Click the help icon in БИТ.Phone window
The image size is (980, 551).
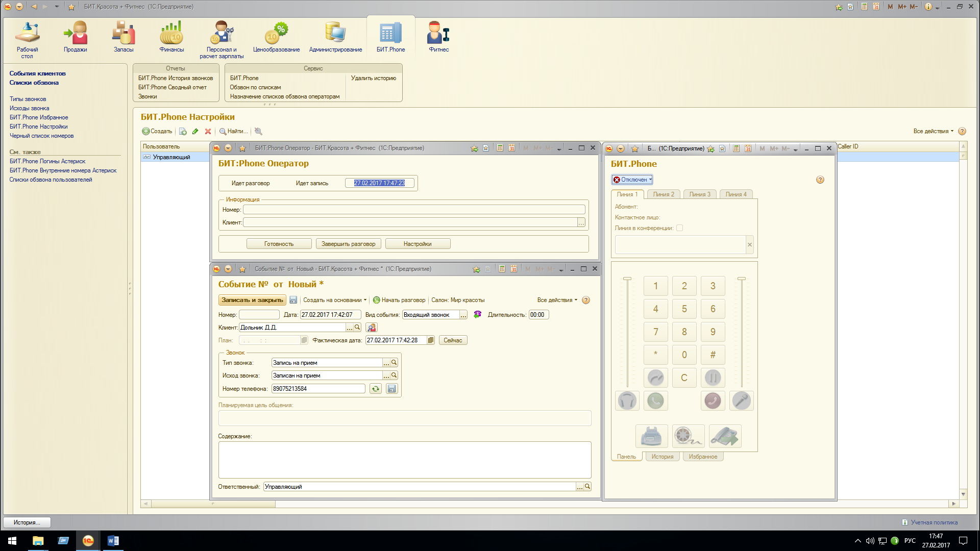click(x=820, y=180)
